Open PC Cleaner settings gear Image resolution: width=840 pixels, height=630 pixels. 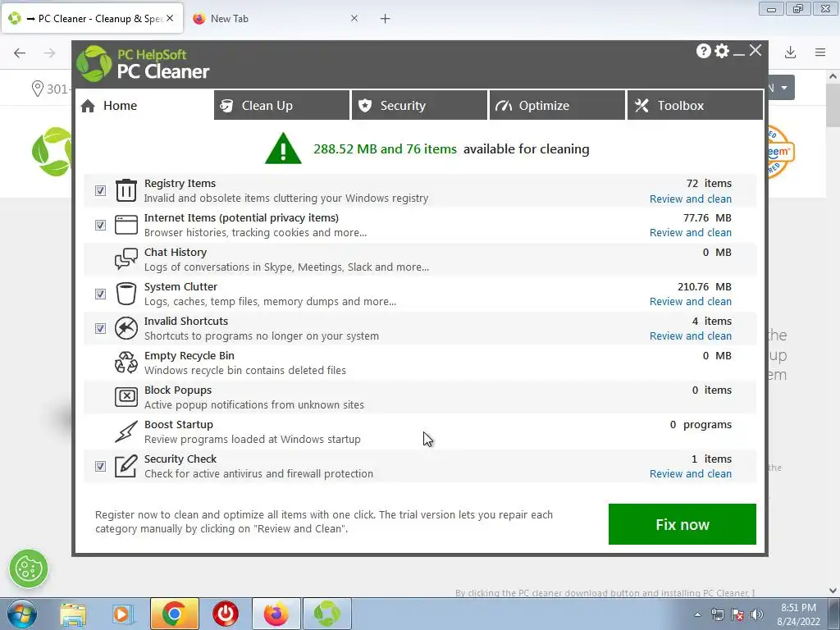(x=722, y=51)
